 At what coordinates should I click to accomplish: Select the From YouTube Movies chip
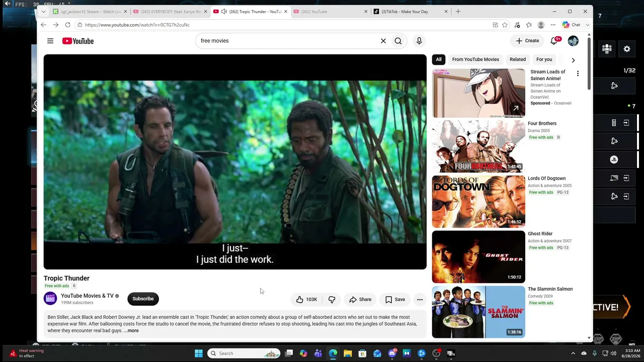click(475, 59)
